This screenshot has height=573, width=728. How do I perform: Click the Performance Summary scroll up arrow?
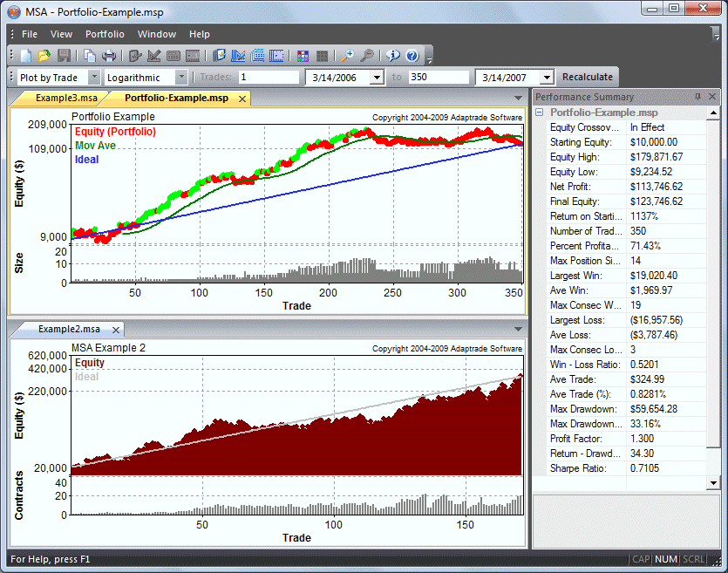click(x=713, y=113)
